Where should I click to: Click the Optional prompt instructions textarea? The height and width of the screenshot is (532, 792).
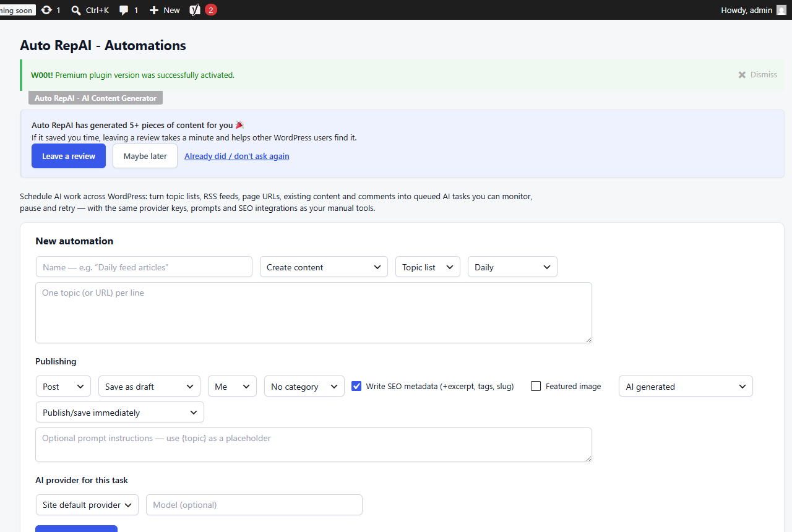pyautogui.click(x=314, y=445)
